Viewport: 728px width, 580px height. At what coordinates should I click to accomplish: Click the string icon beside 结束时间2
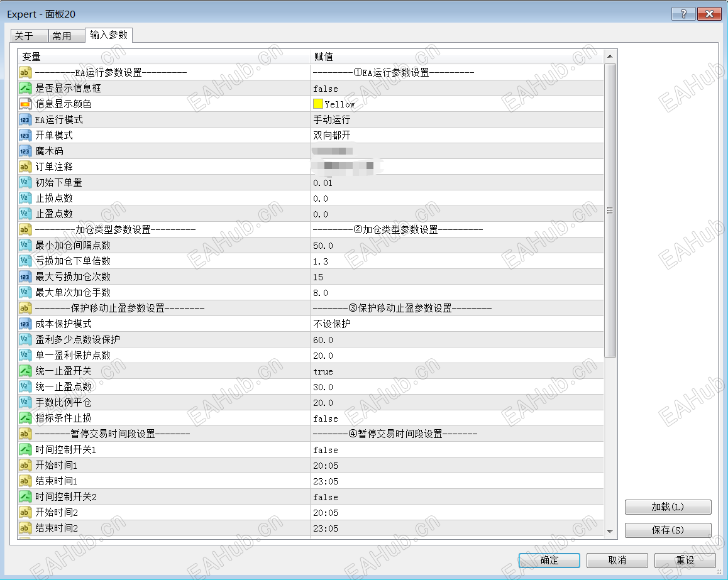25,528
